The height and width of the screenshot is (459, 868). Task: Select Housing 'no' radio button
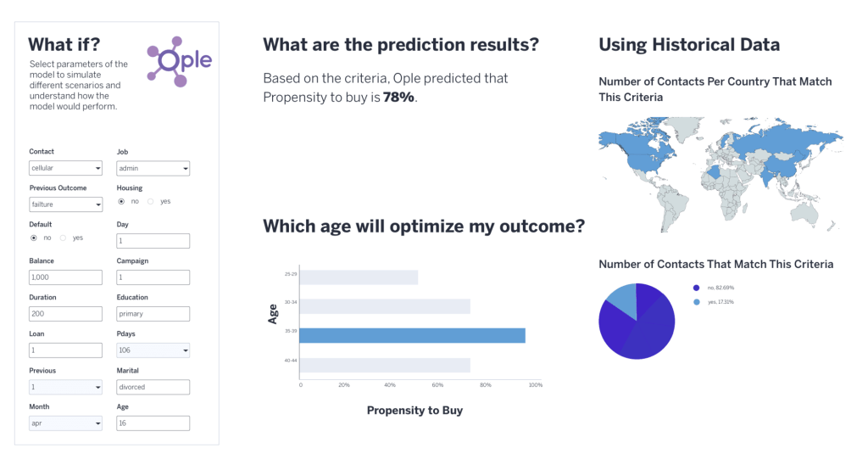[122, 201]
